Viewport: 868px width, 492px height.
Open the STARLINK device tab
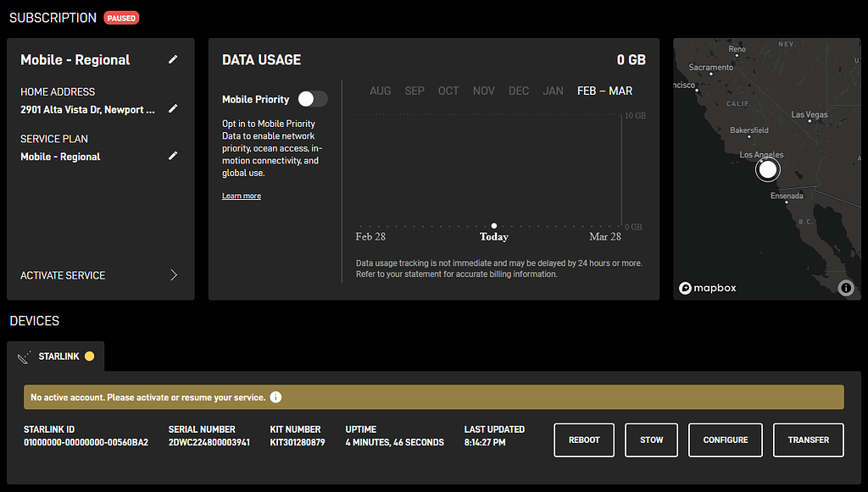point(55,357)
